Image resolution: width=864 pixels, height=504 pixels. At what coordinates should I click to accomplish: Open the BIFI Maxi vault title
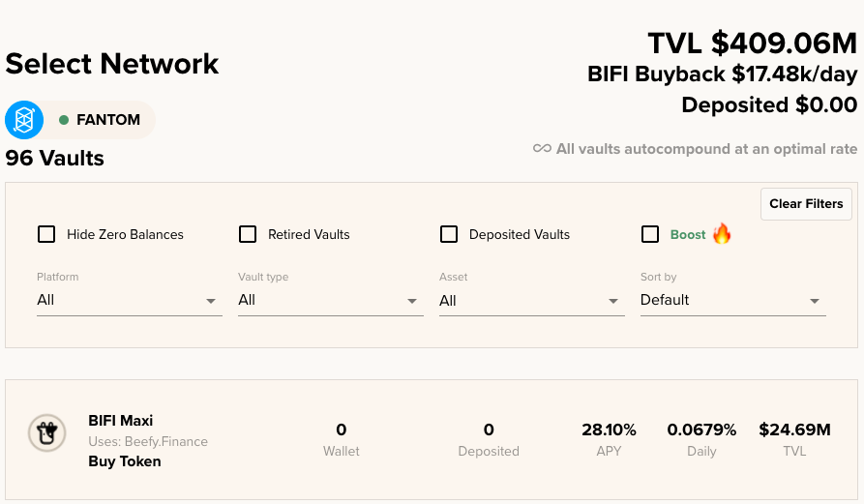coord(121,421)
